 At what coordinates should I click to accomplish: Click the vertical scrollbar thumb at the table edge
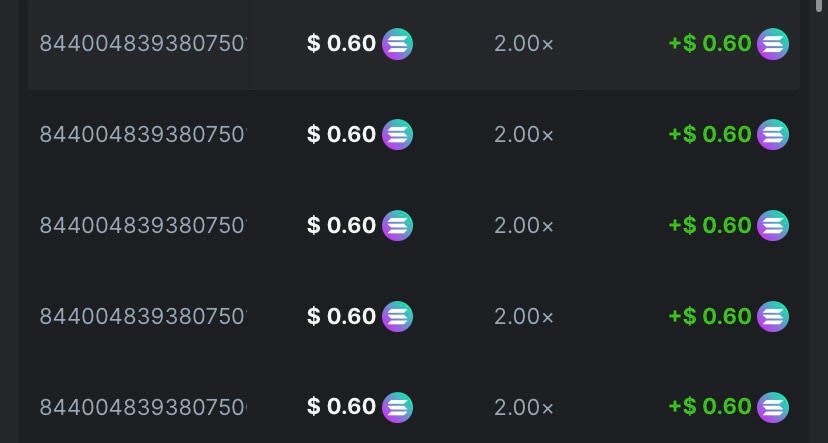[x=820, y=6]
